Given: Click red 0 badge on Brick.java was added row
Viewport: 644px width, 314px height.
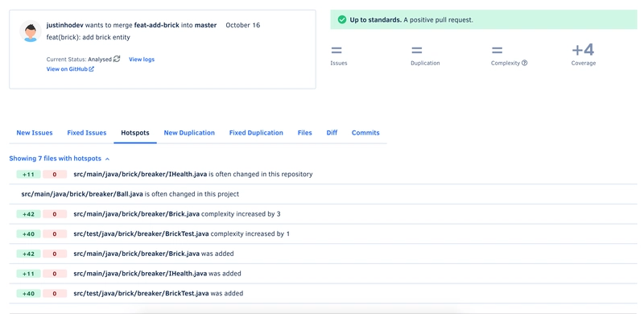Looking at the screenshot, I should [x=55, y=254].
